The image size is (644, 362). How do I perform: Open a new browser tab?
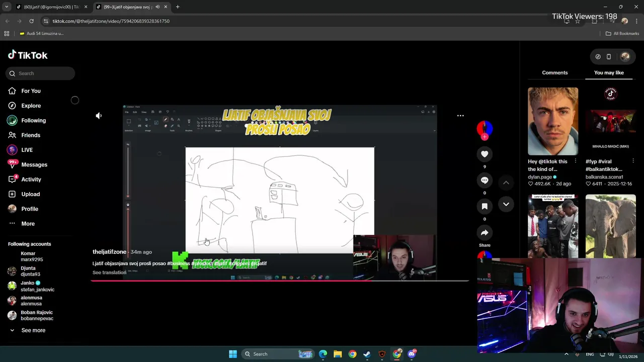pyautogui.click(x=178, y=7)
